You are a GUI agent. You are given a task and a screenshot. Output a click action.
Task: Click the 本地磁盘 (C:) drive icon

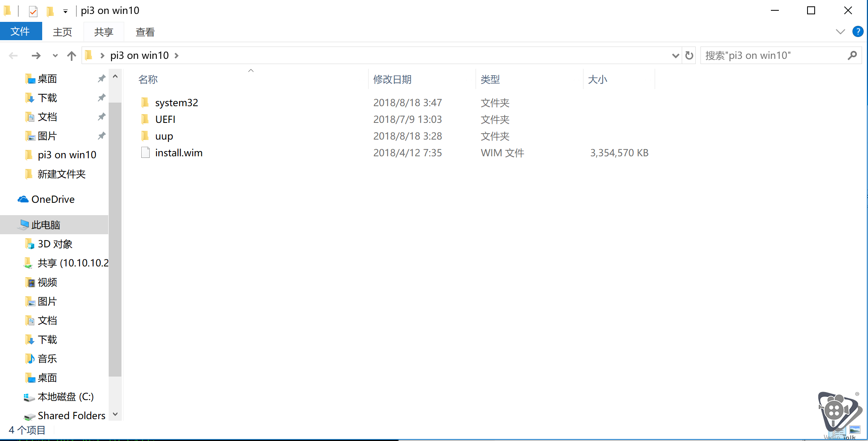(29, 397)
